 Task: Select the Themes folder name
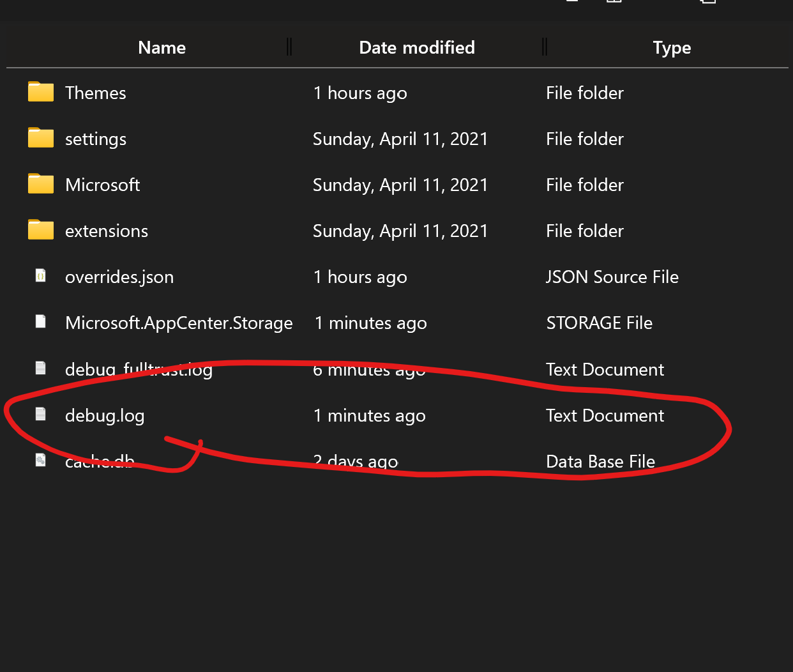pos(96,93)
